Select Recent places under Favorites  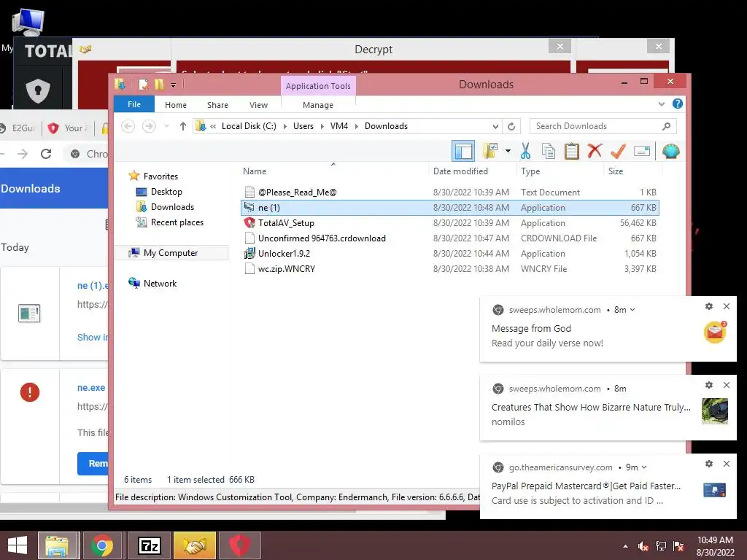coord(177,222)
